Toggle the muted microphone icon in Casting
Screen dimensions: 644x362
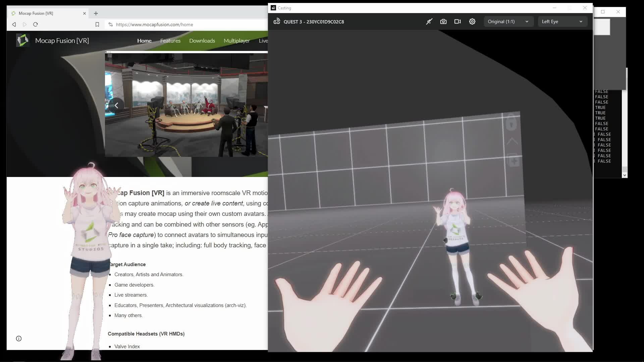point(429,21)
